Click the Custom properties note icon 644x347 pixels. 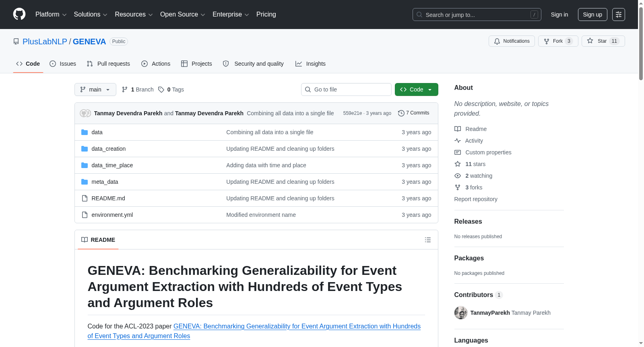[x=458, y=152]
